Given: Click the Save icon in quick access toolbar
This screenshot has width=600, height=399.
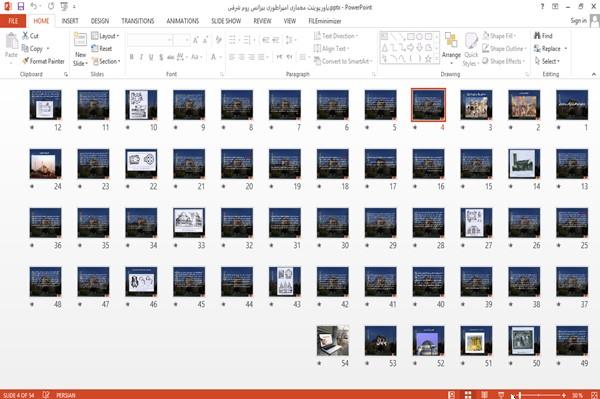Looking at the screenshot, I should 21,7.
